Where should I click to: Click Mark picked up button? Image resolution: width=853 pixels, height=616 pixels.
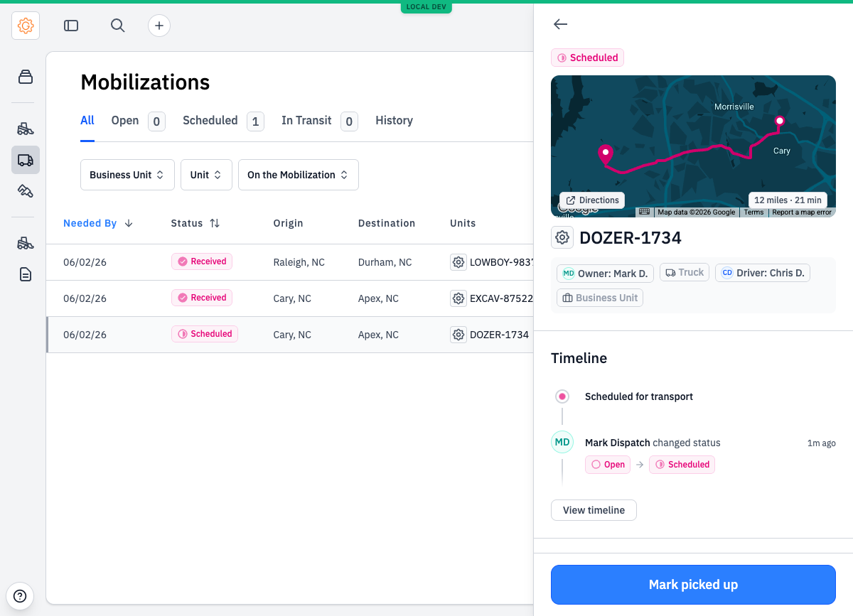click(693, 585)
